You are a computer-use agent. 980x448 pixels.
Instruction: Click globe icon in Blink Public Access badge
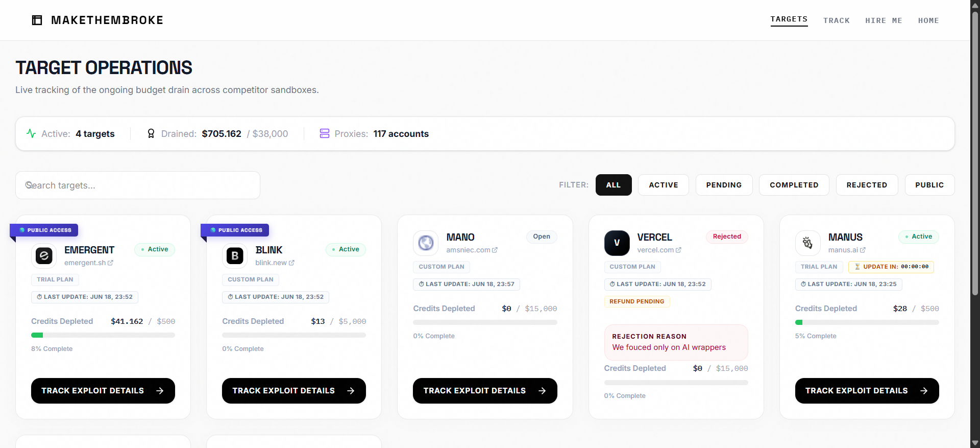[213, 230]
